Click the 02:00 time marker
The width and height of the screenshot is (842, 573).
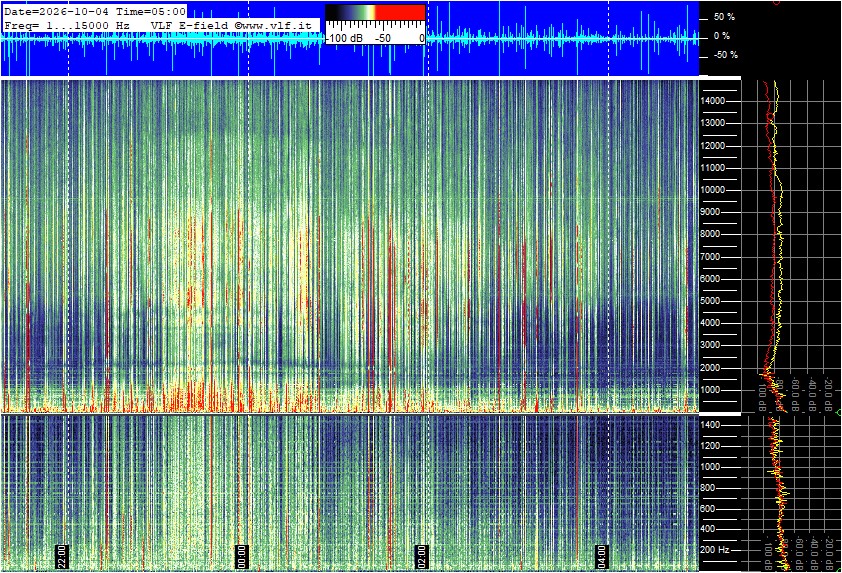(x=422, y=557)
